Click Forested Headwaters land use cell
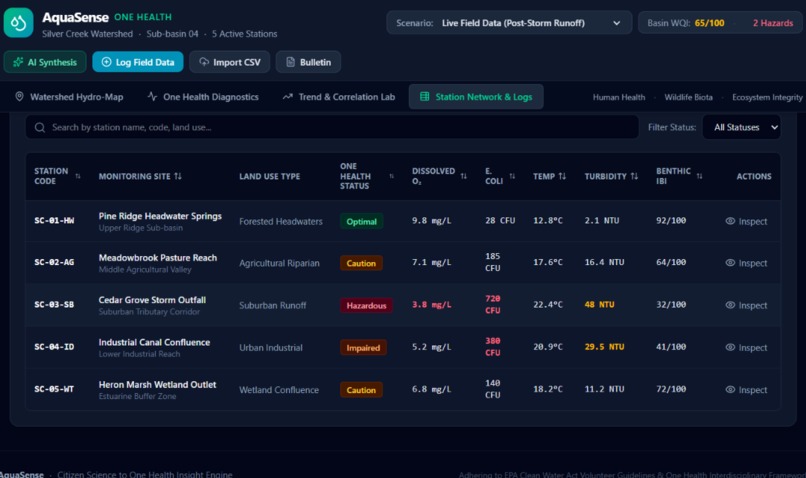This screenshot has height=478, width=806. click(281, 222)
